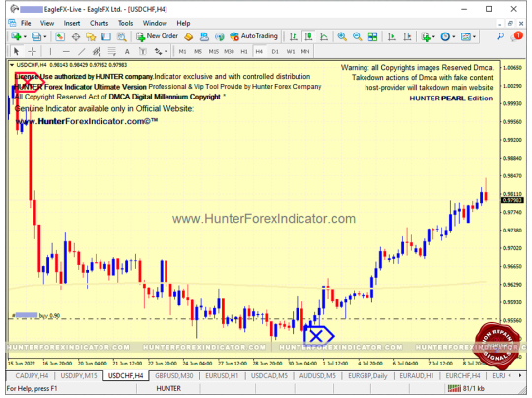
Task: Select the Text Label tool
Action: pos(143,51)
